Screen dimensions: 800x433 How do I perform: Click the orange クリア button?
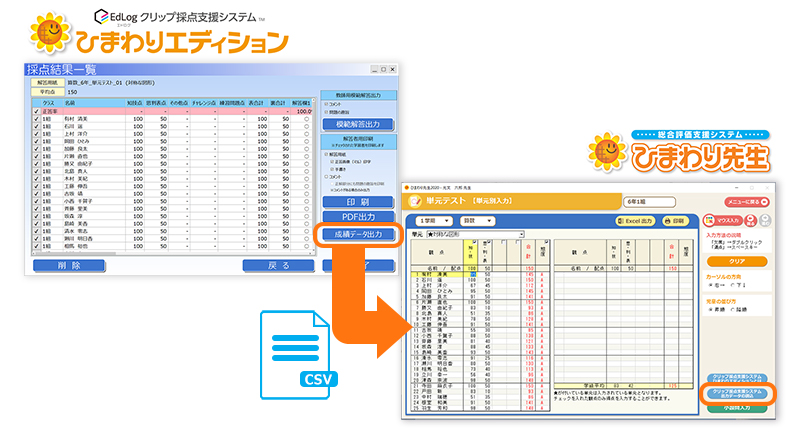(x=737, y=261)
